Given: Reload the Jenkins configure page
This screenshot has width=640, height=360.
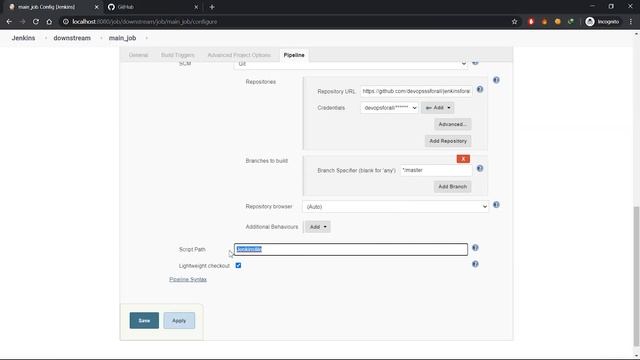Looking at the screenshot, I should pyautogui.click(x=36, y=22).
